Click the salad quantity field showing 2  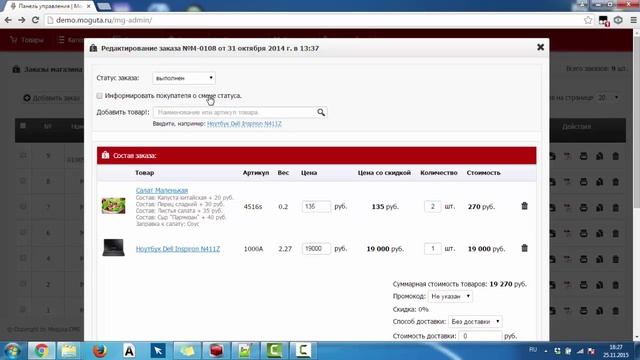click(x=433, y=207)
